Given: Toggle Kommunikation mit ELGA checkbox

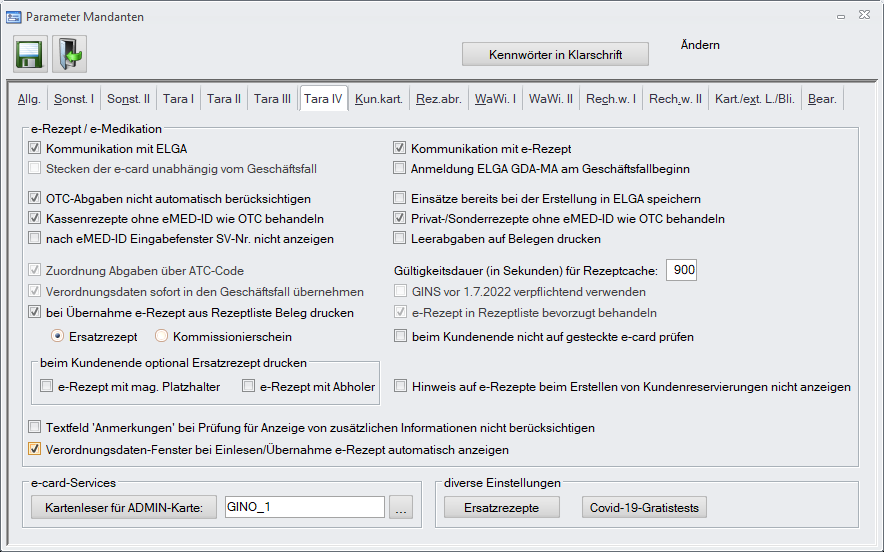Looking at the screenshot, I should point(36,149).
